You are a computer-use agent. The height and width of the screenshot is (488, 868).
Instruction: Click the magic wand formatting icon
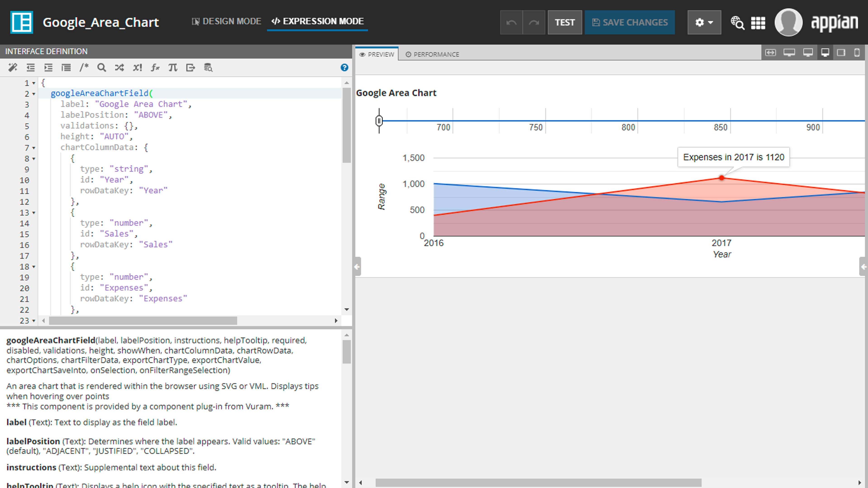pos(13,67)
